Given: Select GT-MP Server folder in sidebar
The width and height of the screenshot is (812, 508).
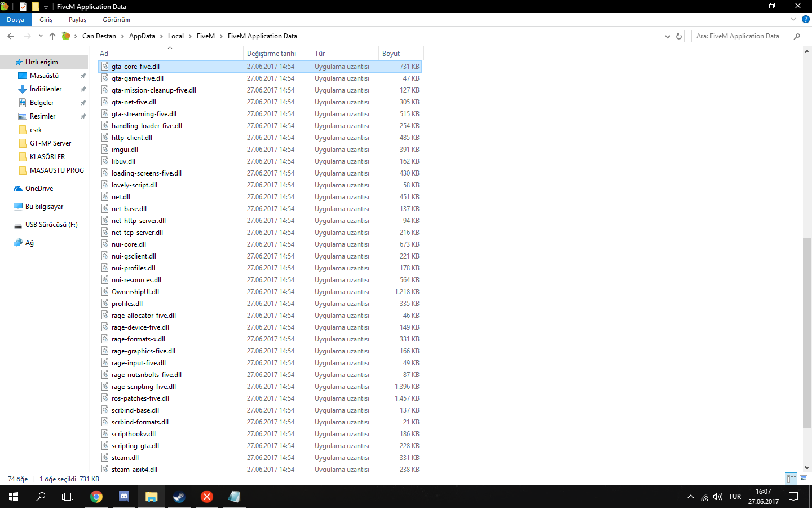Looking at the screenshot, I should click(x=50, y=143).
